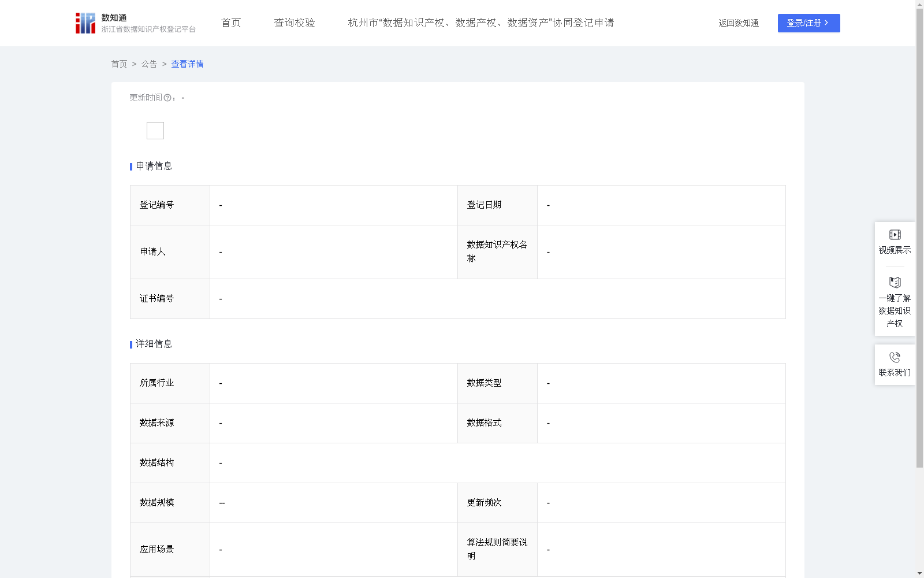The width and height of the screenshot is (924, 578).
Task: Click the 数据规模 value cell showing --
Action: click(x=334, y=503)
